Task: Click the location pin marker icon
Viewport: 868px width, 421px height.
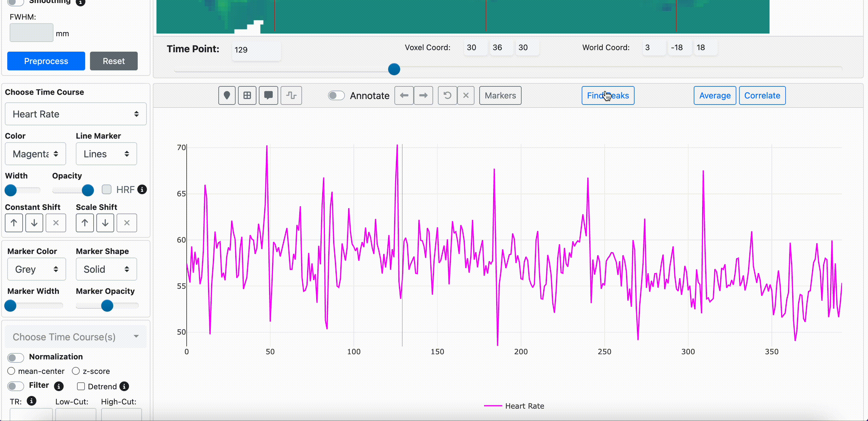Action: (227, 95)
